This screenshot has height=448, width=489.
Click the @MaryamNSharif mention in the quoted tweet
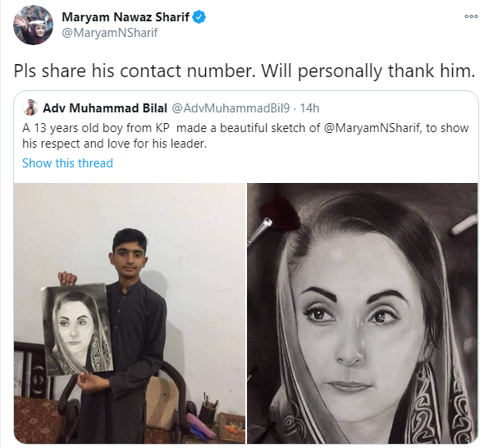[x=372, y=128]
